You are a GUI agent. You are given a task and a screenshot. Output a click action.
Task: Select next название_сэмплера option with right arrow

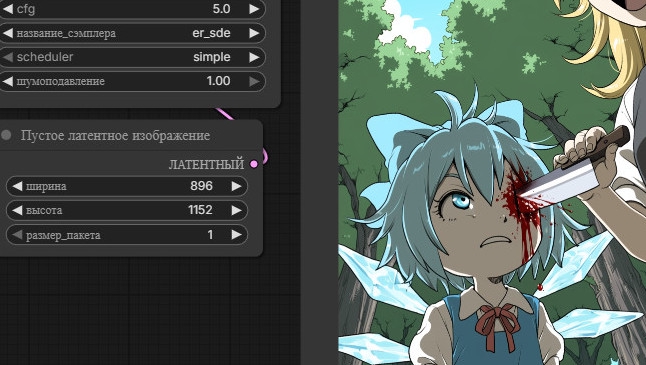[x=254, y=33]
